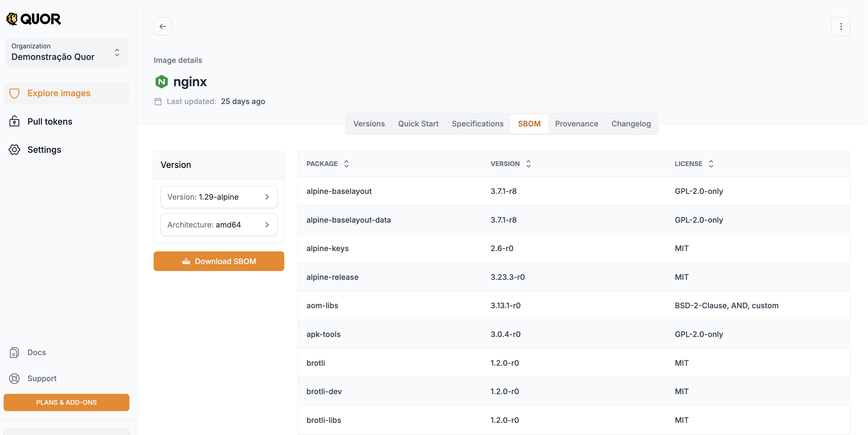Sort table by Package column
Image resolution: width=868 pixels, height=435 pixels.
tap(346, 164)
